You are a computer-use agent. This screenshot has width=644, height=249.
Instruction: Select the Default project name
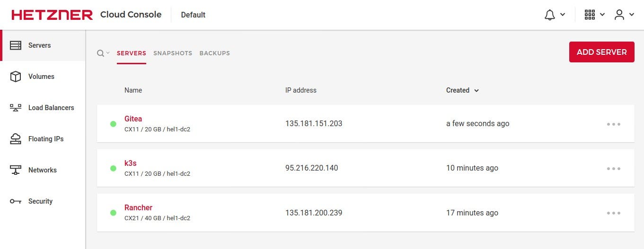[193, 15]
